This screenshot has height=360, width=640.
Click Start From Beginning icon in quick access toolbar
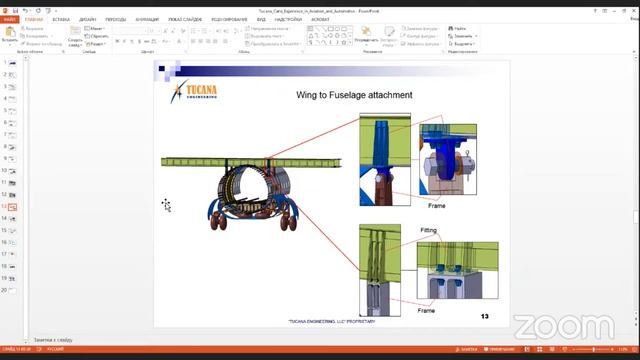pyautogui.click(x=48, y=11)
